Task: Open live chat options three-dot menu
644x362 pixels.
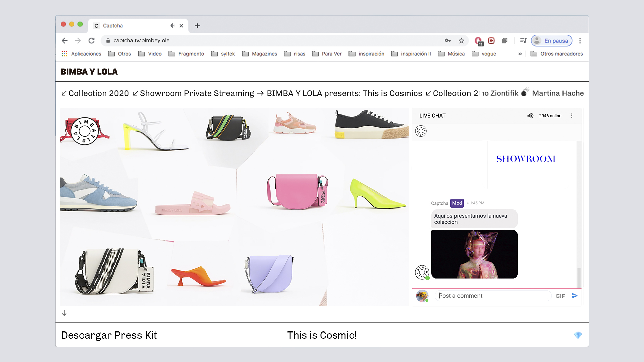Action: coord(572,116)
